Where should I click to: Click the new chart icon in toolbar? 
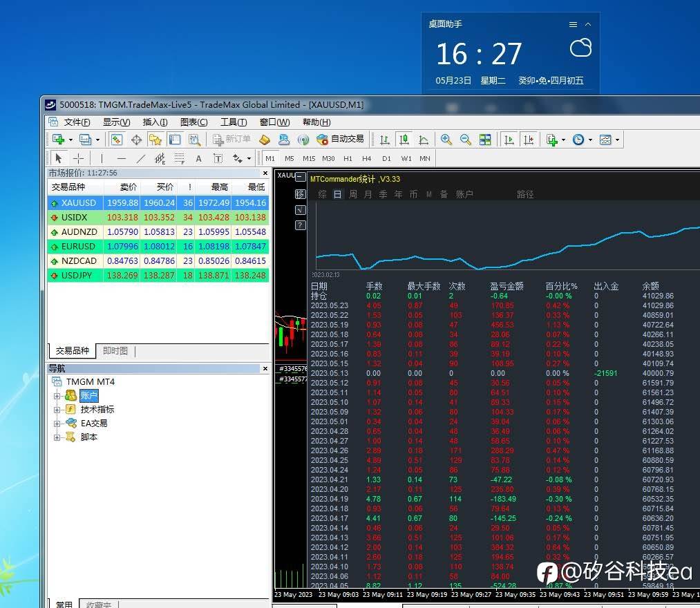pos(59,140)
